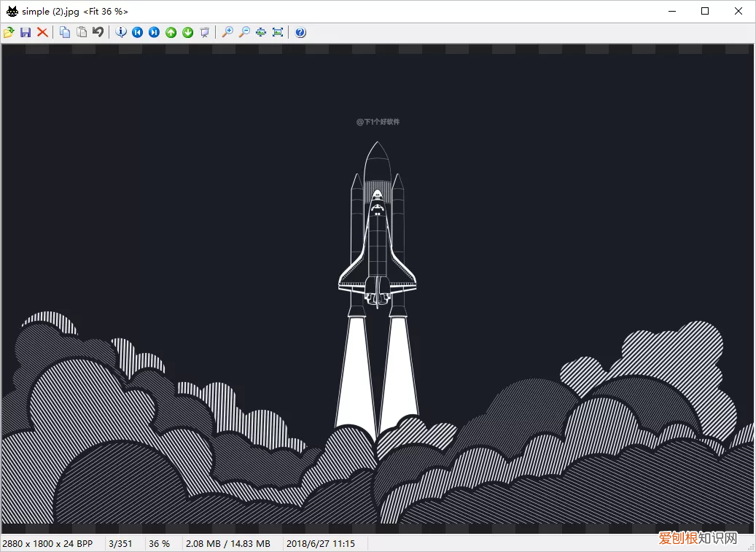This screenshot has height=552, width=756.
Task: Click the green down arrow icon
Action: 187,32
